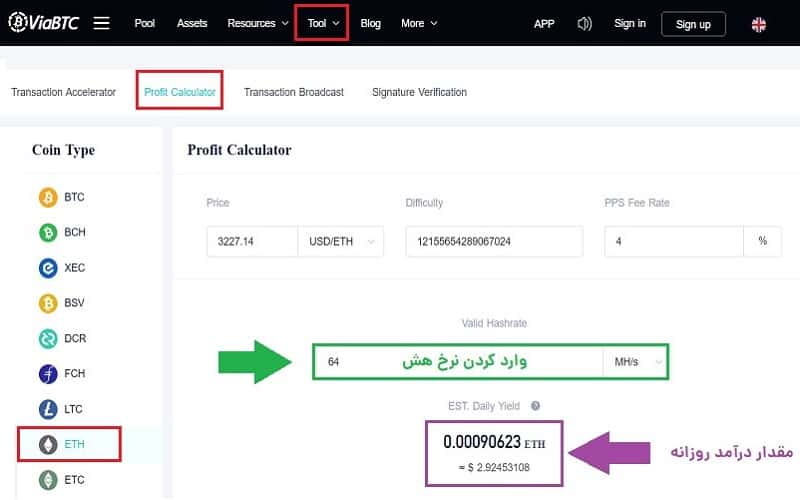Open the Blog menu item

[370, 23]
